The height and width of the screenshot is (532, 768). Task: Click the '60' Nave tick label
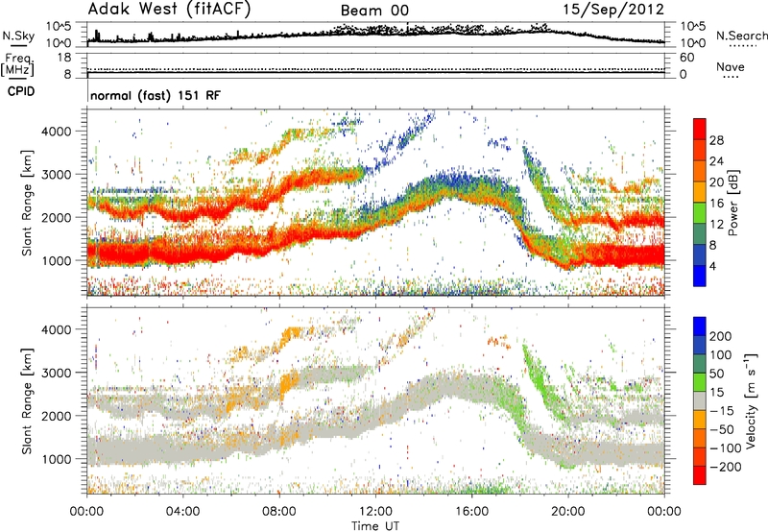click(x=686, y=58)
